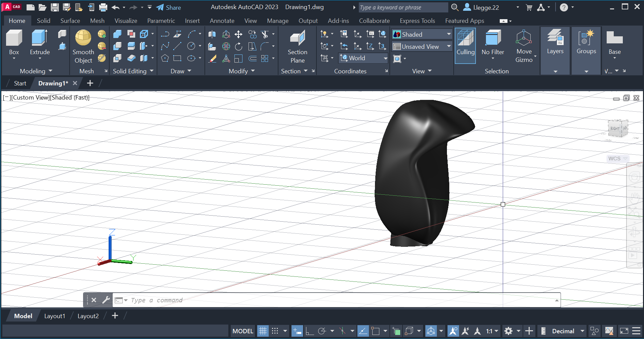Toggle 2D object snap square icon

coord(375,331)
